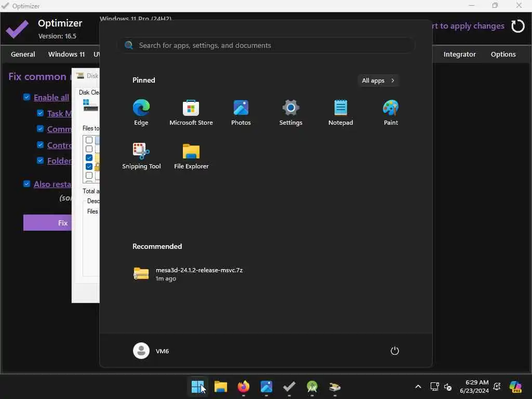This screenshot has width=532, height=399.
Task: Switch to Optimizer checkmark icon in the taskbar
Action: coord(289,387)
